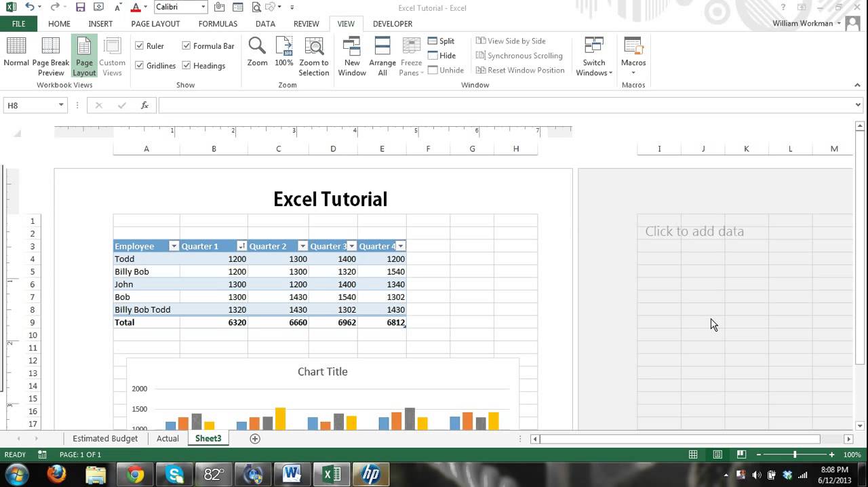Click the Windows Start button

tap(16, 474)
